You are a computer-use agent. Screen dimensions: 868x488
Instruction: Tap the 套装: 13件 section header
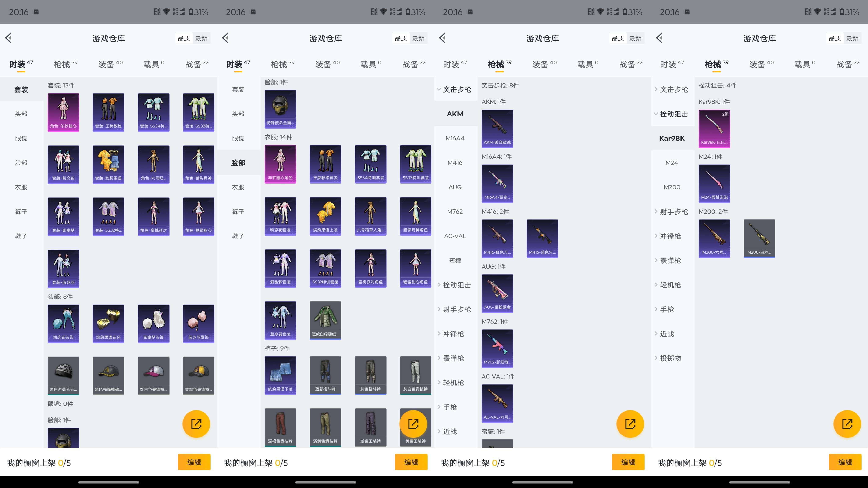click(x=61, y=86)
